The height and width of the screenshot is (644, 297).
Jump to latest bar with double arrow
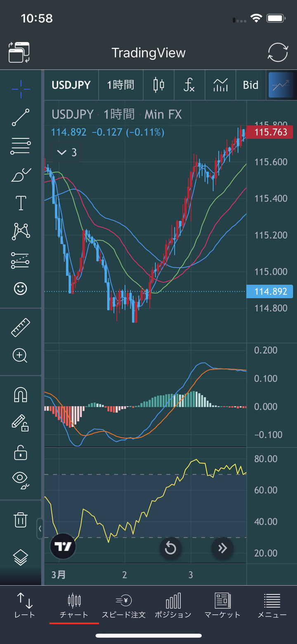222,549
